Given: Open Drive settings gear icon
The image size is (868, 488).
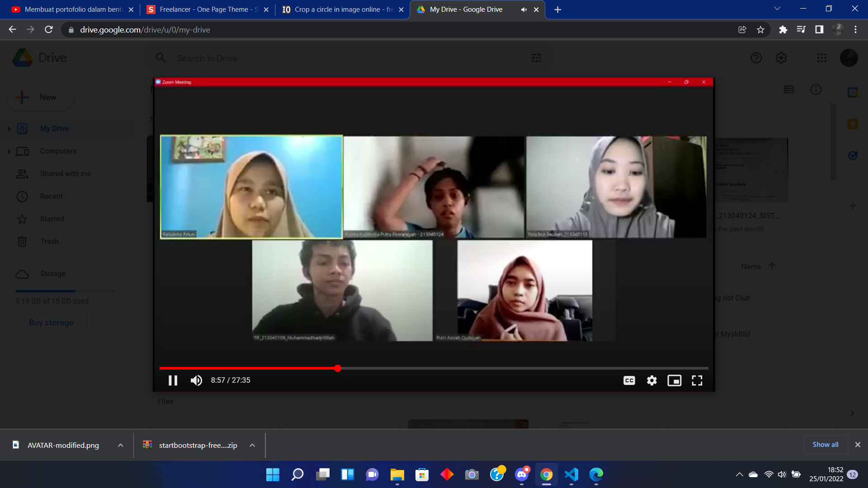Looking at the screenshot, I should click(781, 58).
